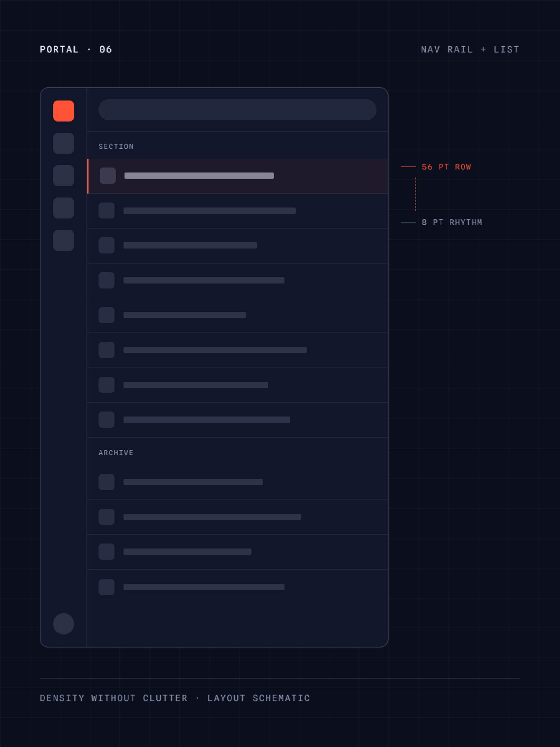Click the PORTAL · 06 title
This screenshot has width=560, height=747.
coord(76,49)
